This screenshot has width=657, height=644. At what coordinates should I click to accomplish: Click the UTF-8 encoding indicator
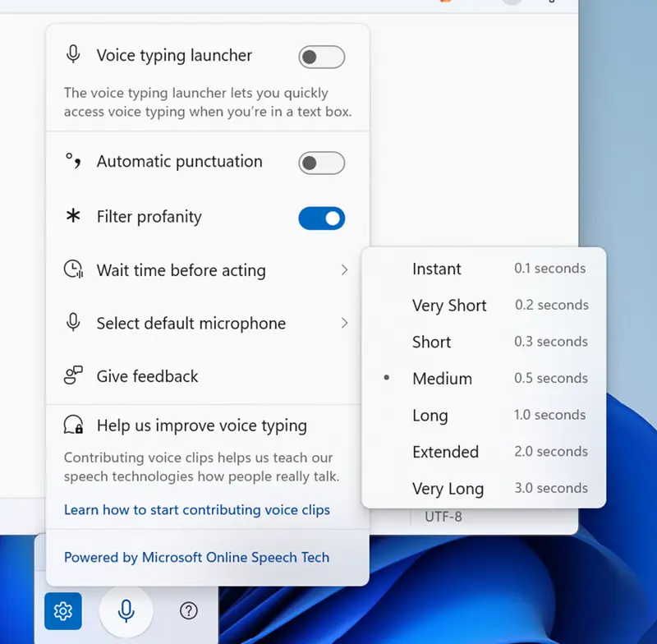444,517
